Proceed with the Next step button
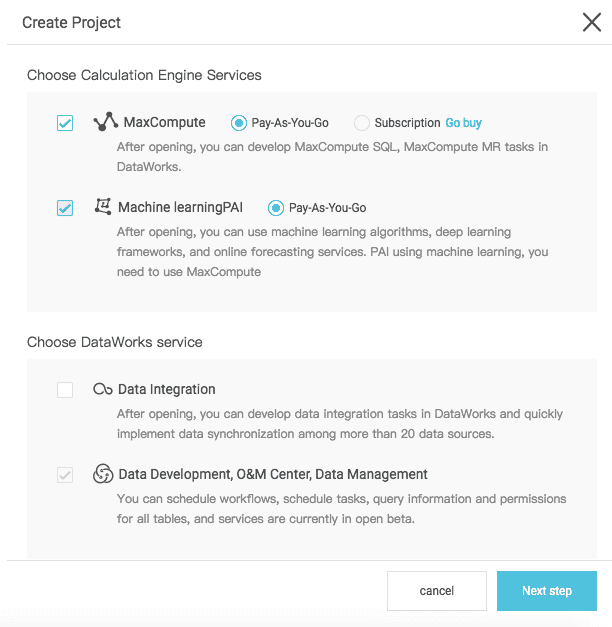Viewport: 612px width, 627px height. [x=546, y=591]
